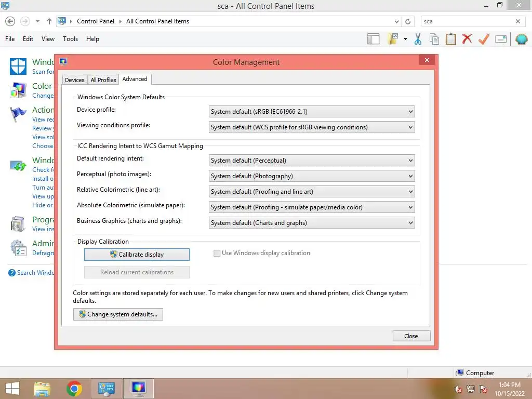Viewport: 532px width, 399px height.
Task: Expand the address bar history dropdown
Action: pos(396,21)
